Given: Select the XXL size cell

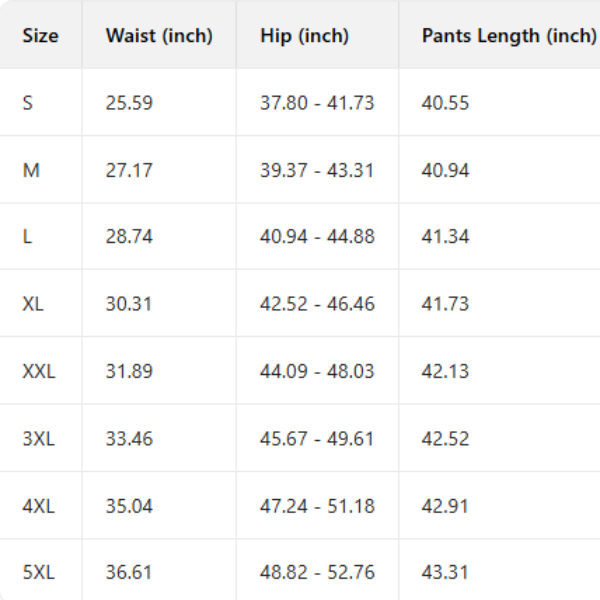Looking at the screenshot, I should tap(39, 371).
